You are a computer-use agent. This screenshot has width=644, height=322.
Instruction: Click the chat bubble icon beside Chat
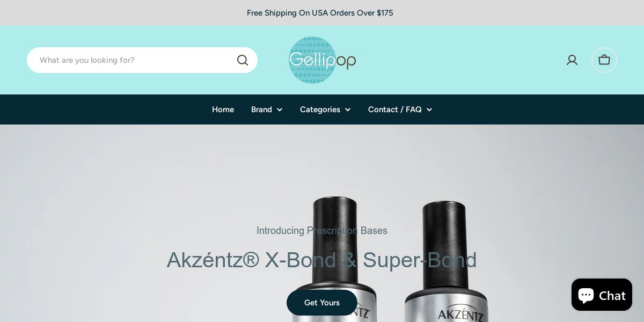[586, 295]
